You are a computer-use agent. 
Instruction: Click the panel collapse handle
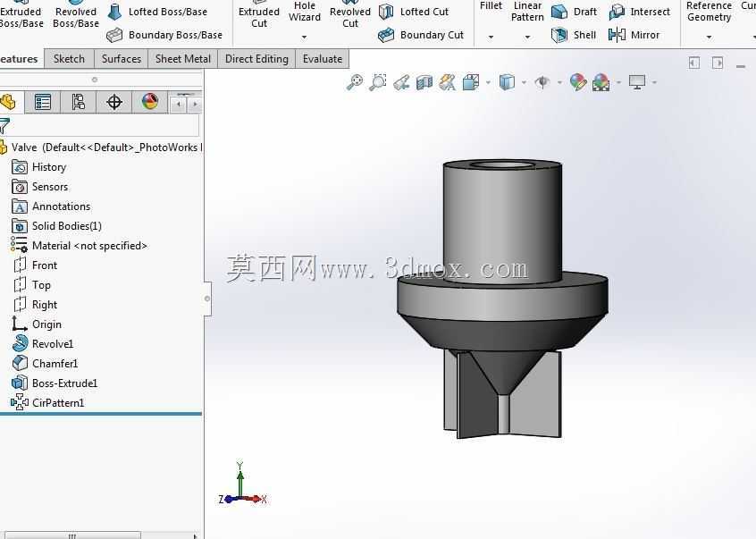coord(207,299)
